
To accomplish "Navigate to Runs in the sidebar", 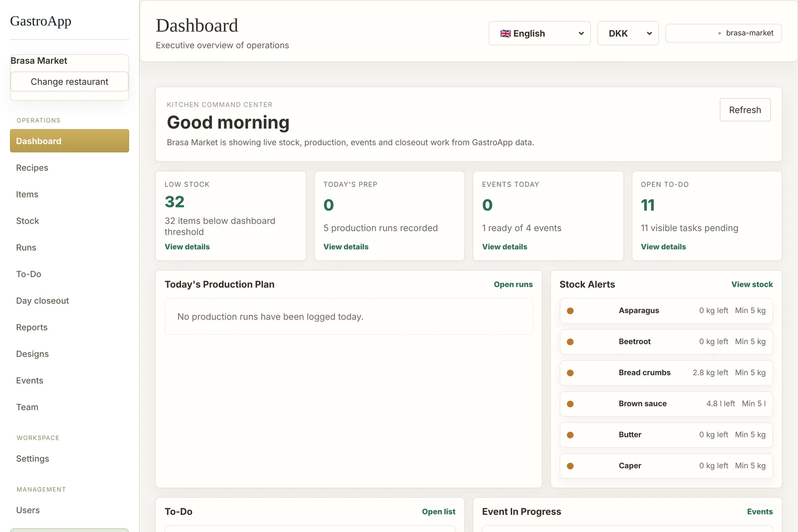I will pyautogui.click(x=69, y=247).
